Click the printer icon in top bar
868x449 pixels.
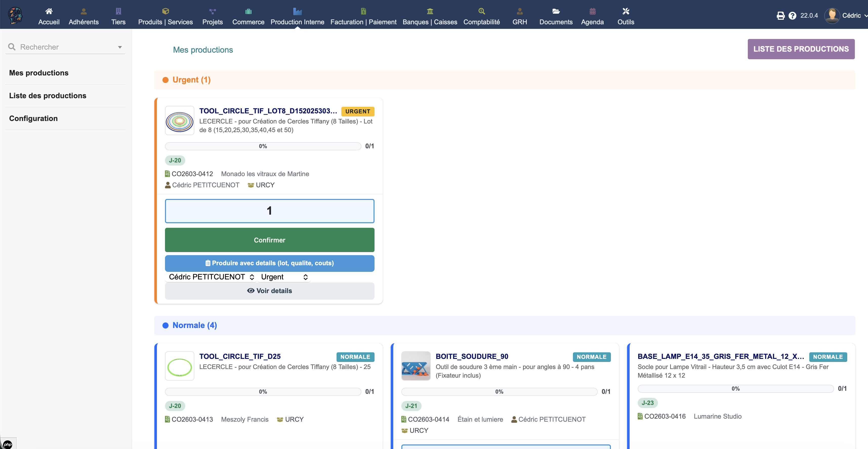pos(780,15)
